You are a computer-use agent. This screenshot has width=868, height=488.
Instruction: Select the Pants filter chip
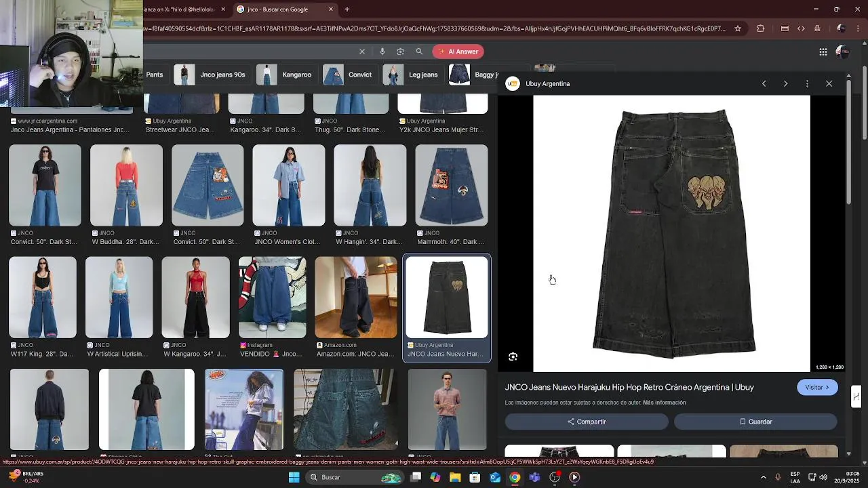click(155, 75)
